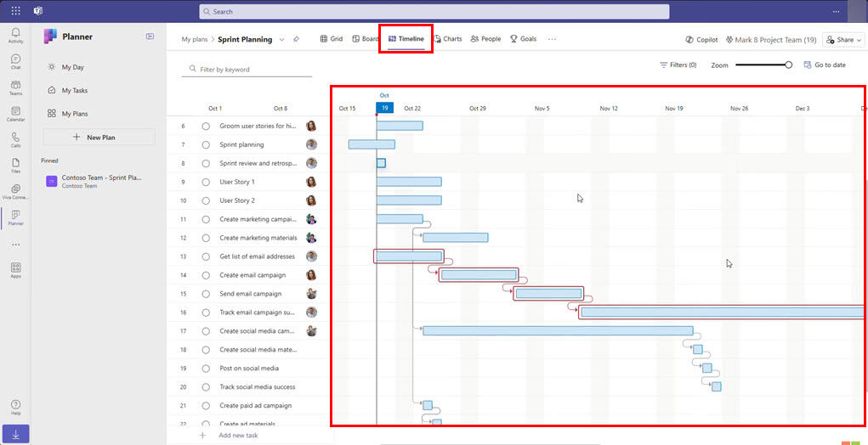Click today's date marker 19
Screen dimensions: 868x445
coord(385,108)
